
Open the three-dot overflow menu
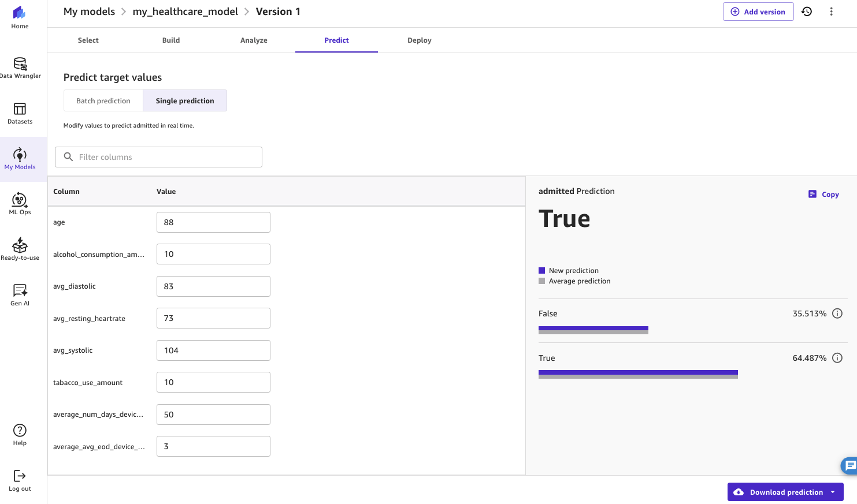(831, 11)
